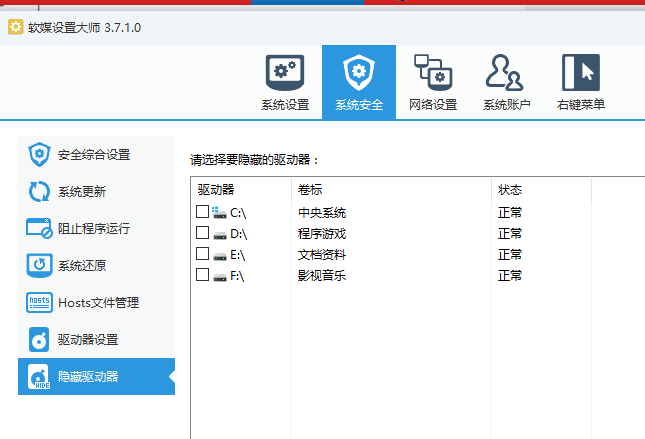Select the 影视音乐 volume row
This screenshot has width=645, height=439.
pyautogui.click(x=322, y=275)
